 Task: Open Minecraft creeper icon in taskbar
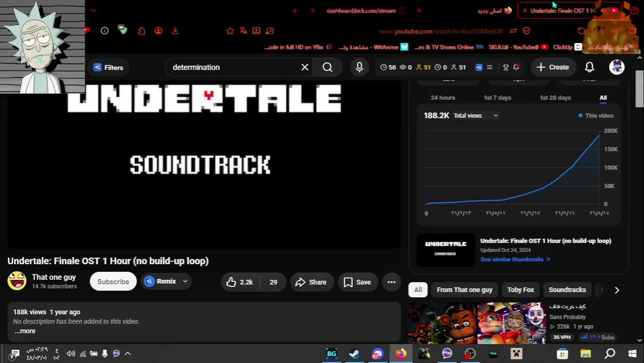point(517,353)
